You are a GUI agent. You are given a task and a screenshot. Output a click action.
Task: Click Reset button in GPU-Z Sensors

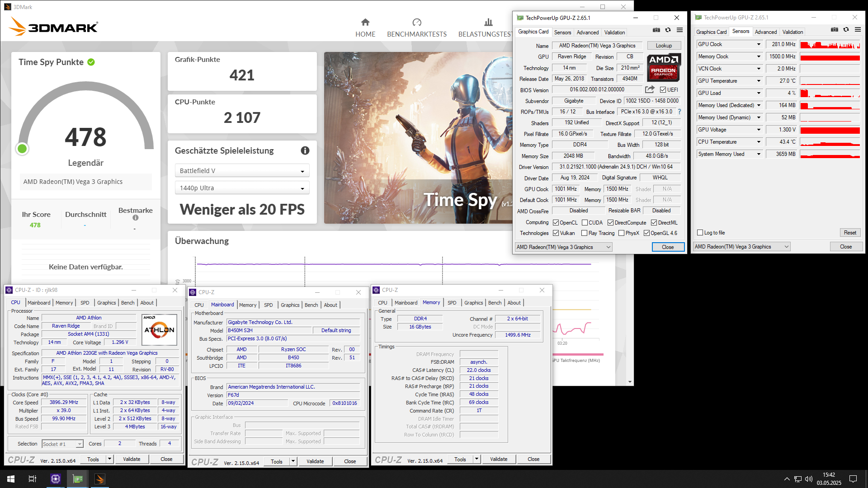click(x=850, y=233)
